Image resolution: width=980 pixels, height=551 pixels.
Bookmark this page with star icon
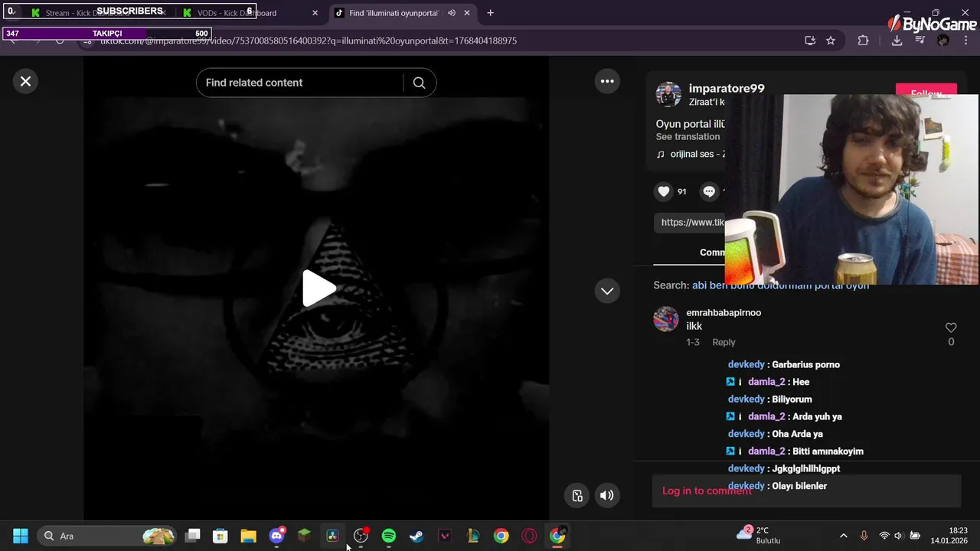tap(831, 41)
